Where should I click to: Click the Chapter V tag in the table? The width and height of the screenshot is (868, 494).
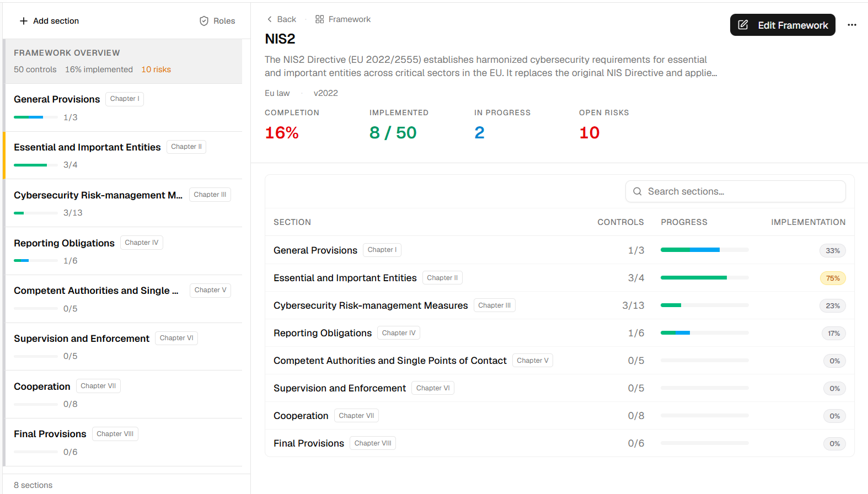533,361
